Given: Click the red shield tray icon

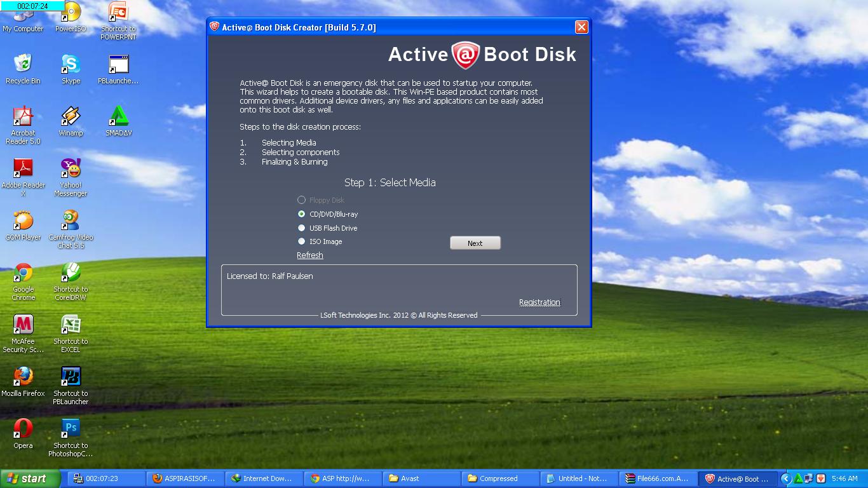Looking at the screenshot, I should tap(820, 478).
